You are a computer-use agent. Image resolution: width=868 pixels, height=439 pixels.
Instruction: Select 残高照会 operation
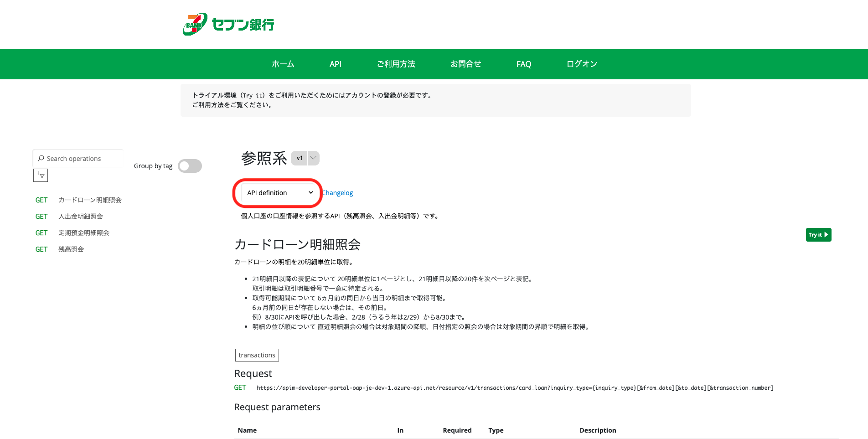coord(71,249)
